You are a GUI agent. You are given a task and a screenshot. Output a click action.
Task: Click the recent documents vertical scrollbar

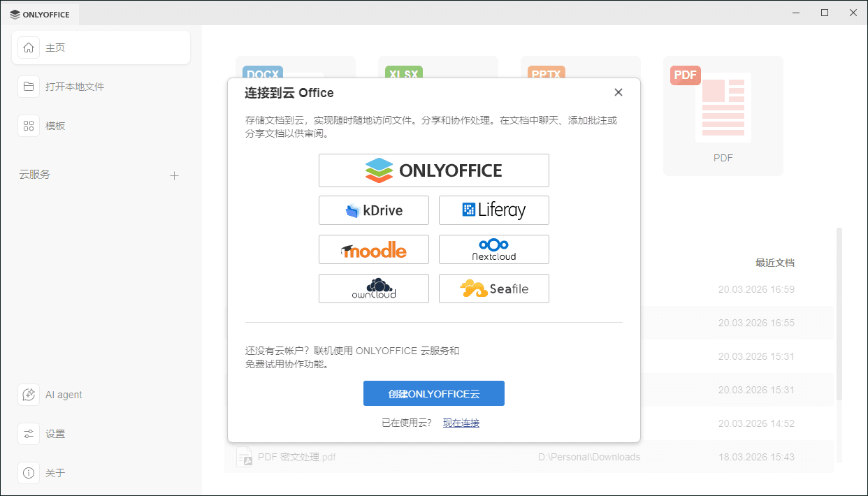839,314
